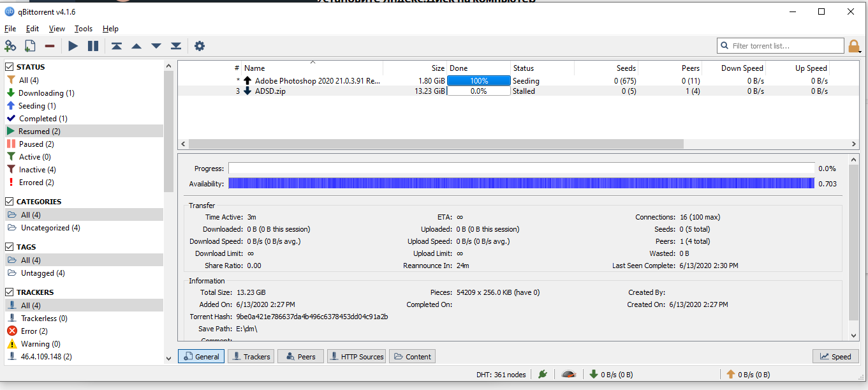The image size is (868, 390).
Task: Open the Edit menu
Action: pos(33,29)
